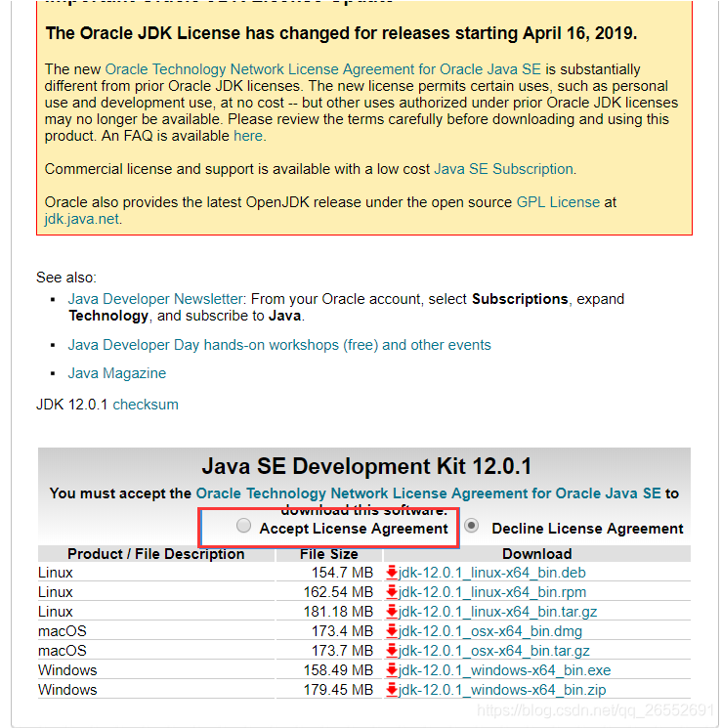Click the Java SE Development Kit 12.0.1 heading
Image resolution: width=722 pixels, height=728 pixels.
(x=366, y=466)
